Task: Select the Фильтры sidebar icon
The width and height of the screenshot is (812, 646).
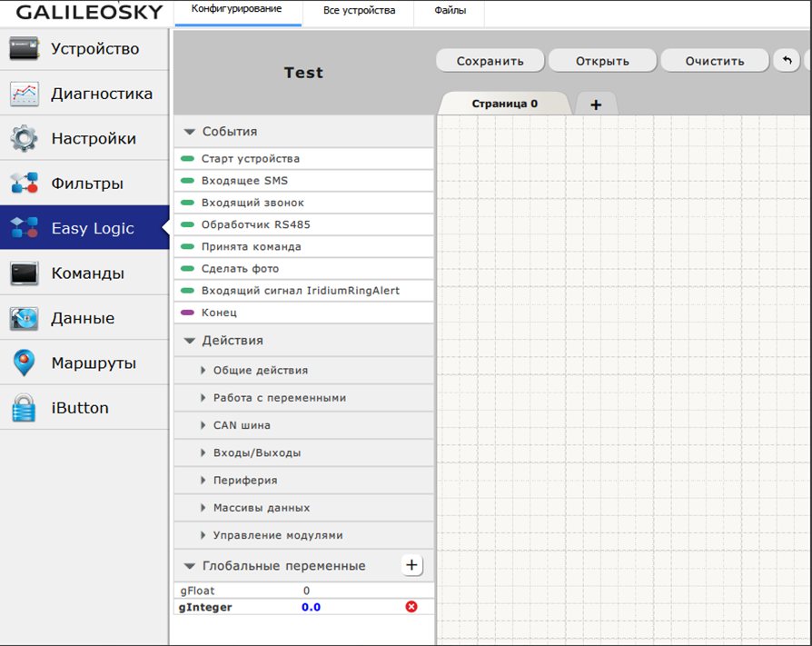Action: pyautogui.click(x=25, y=184)
